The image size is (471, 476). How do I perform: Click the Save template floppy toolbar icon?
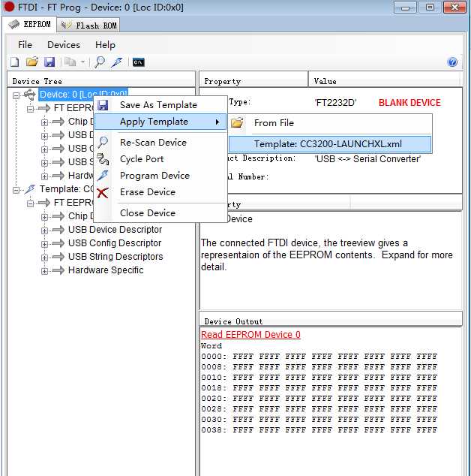[49, 62]
